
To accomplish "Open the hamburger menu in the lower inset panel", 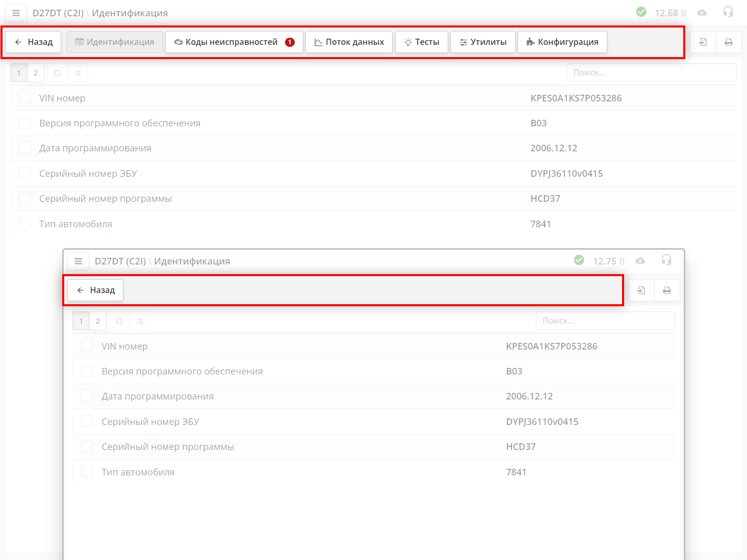I will point(78,261).
